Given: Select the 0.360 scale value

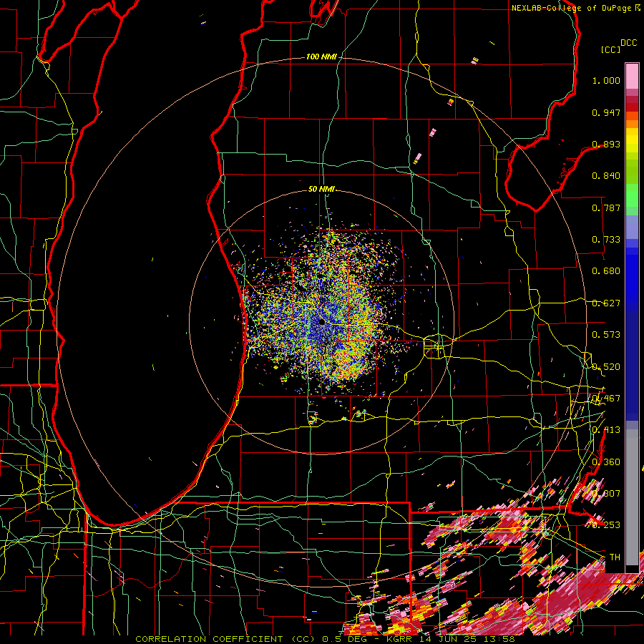Looking at the screenshot, I should [606, 462].
